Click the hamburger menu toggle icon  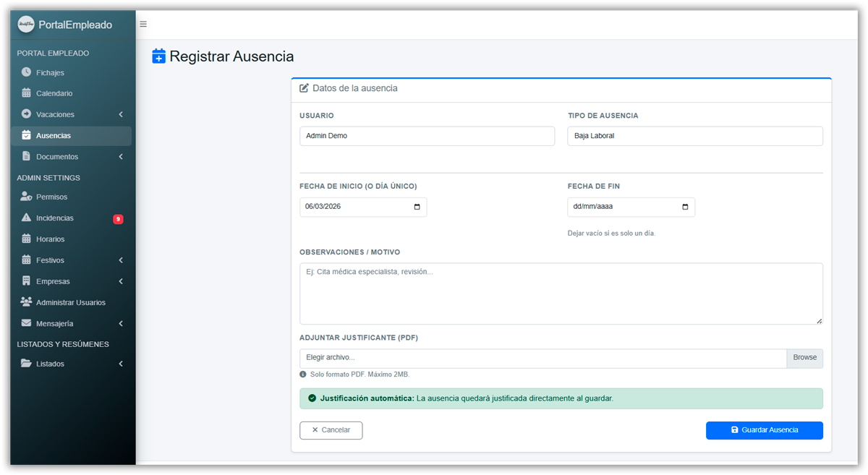pyautogui.click(x=143, y=25)
